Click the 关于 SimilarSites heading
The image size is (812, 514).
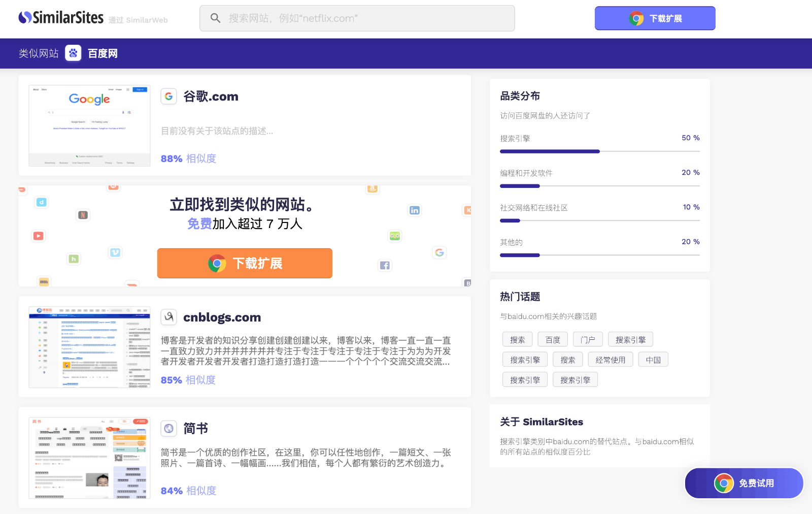coord(542,422)
